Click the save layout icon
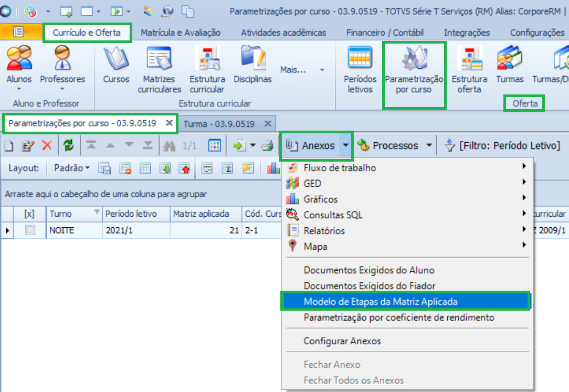Screen dimensions: 569x392 click(x=104, y=168)
